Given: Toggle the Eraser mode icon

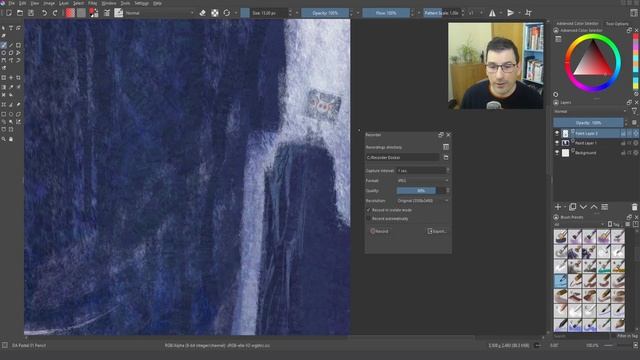Looking at the screenshot, I should point(203,13).
